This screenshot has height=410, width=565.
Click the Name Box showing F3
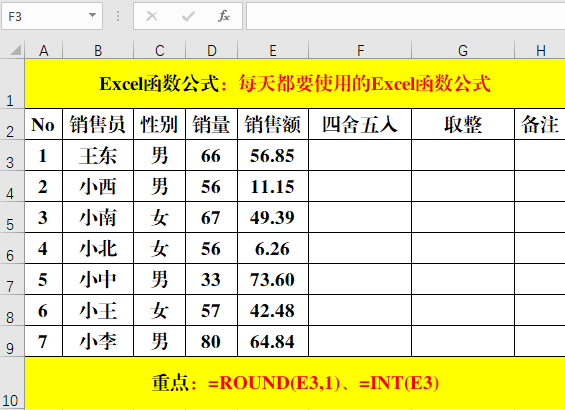click(x=52, y=16)
